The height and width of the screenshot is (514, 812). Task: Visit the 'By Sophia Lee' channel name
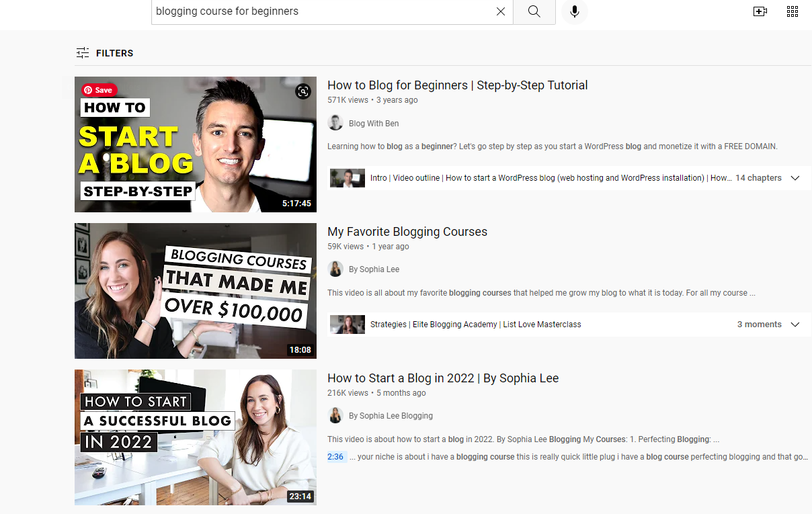(374, 269)
